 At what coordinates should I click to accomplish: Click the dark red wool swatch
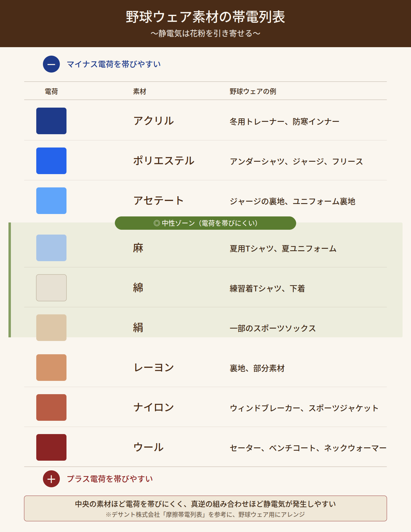[x=51, y=447]
